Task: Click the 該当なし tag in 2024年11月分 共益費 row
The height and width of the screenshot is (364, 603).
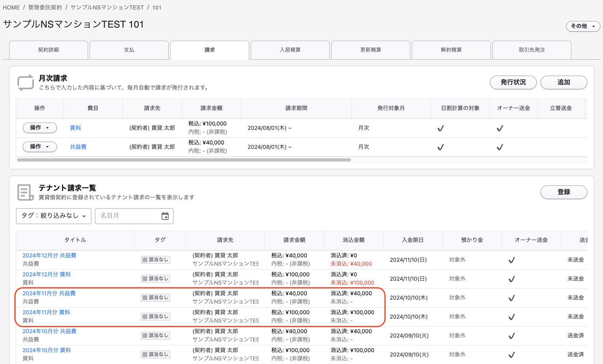Action: tap(156, 298)
